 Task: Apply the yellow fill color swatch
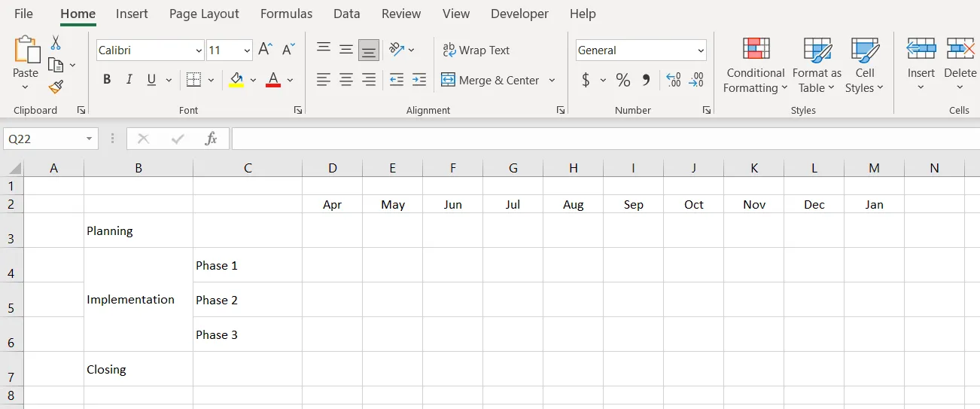point(236,80)
